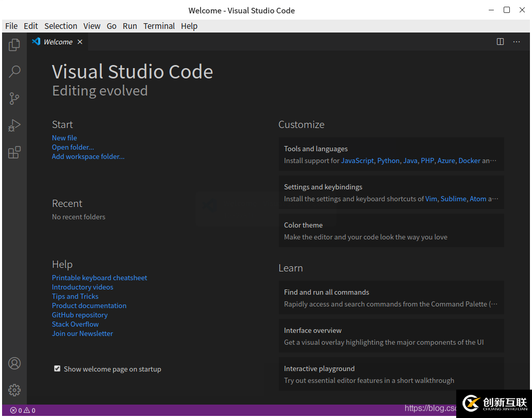Click the New file link

pyautogui.click(x=64, y=138)
